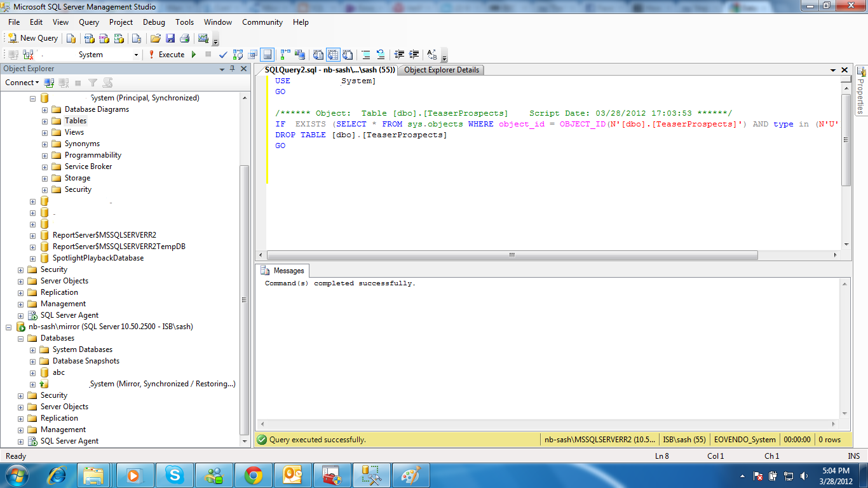Select the Parse query checkmark icon

[222, 54]
